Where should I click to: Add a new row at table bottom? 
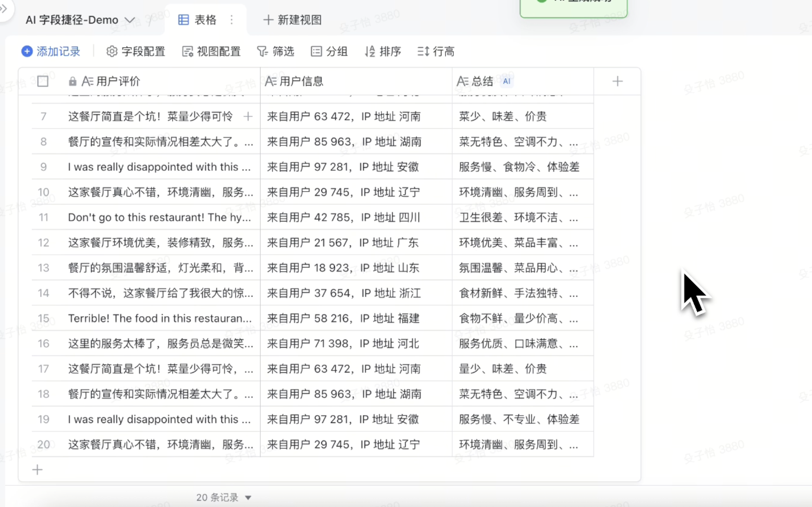pyautogui.click(x=37, y=469)
